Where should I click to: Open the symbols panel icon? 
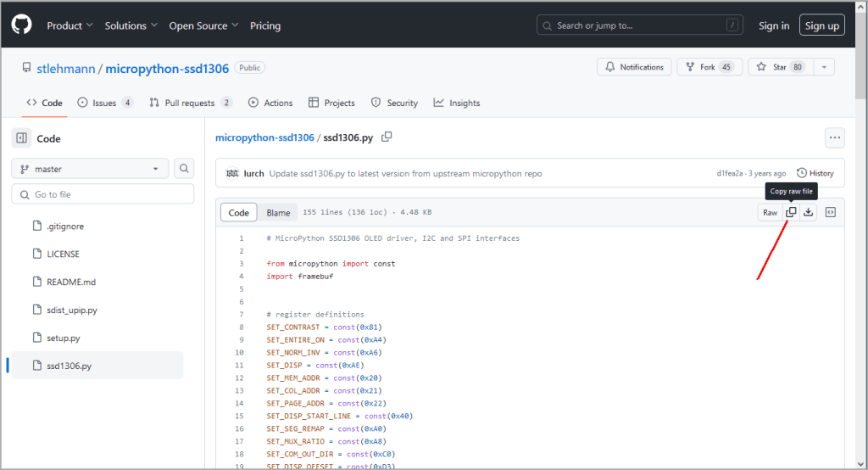click(831, 212)
